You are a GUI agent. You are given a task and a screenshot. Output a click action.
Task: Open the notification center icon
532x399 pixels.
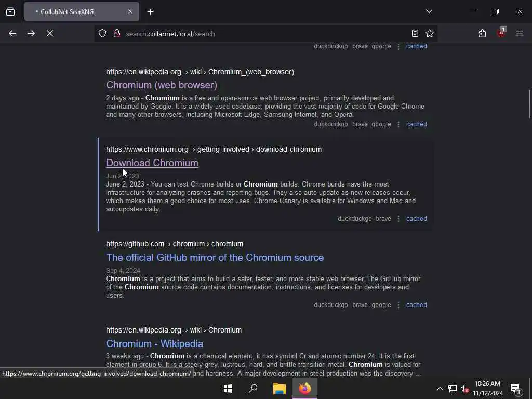click(x=516, y=389)
